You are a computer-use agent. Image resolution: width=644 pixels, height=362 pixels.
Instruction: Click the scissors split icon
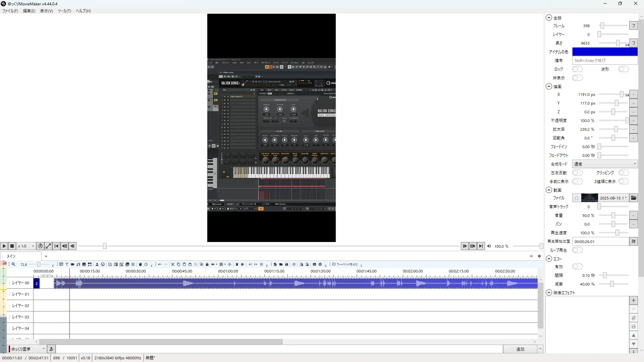pos(173,264)
